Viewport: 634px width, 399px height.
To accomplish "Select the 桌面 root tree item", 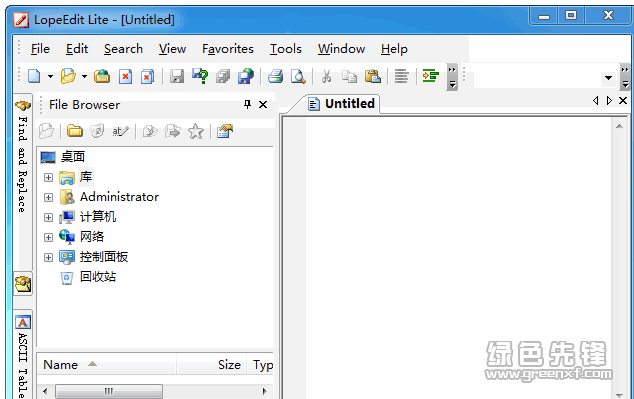I will [x=73, y=157].
